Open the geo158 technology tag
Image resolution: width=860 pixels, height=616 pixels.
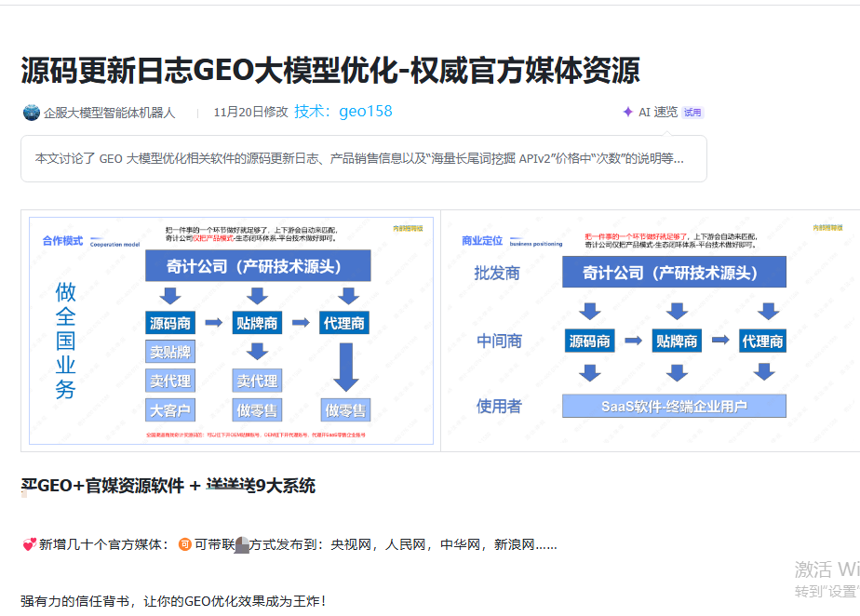point(368,111)
